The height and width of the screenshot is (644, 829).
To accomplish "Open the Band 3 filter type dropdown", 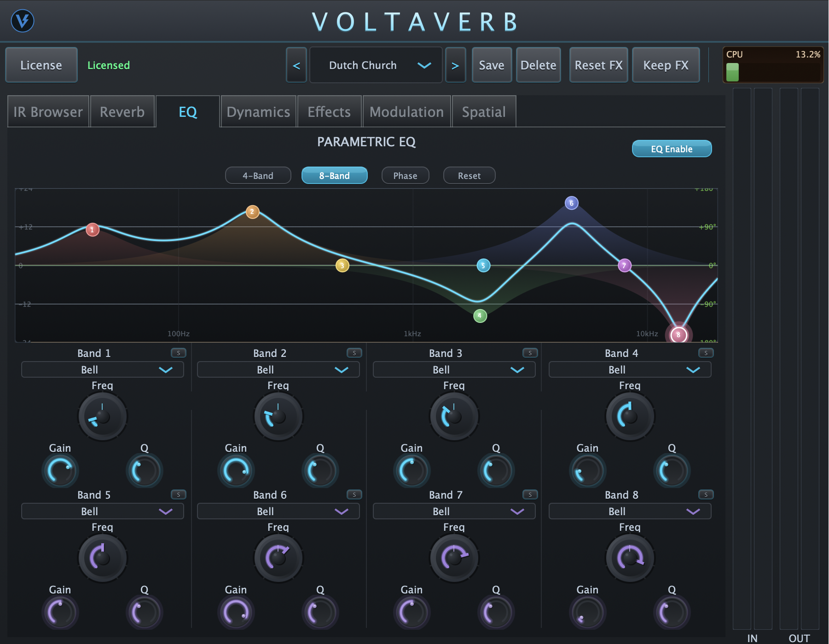I will [453, 369].
